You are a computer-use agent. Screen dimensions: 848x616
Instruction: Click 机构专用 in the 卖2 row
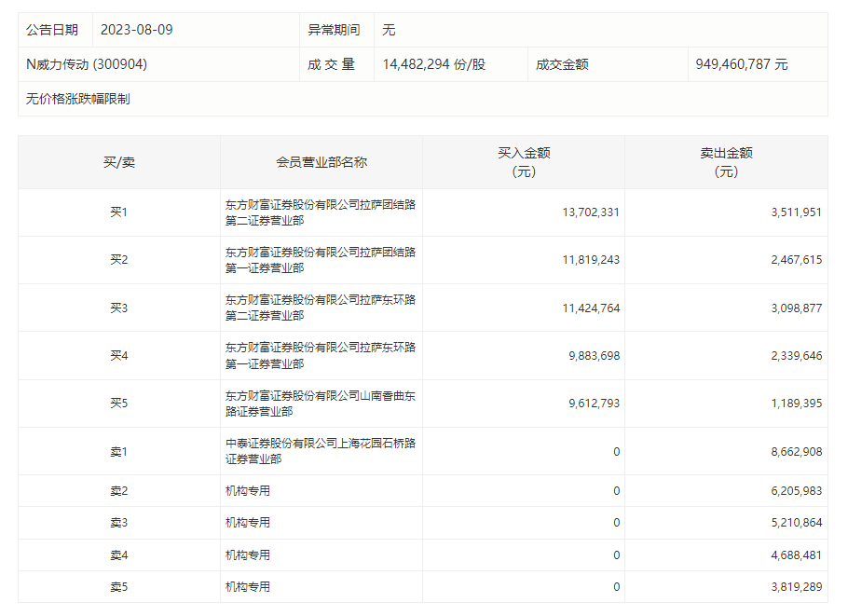coord(248,491)
